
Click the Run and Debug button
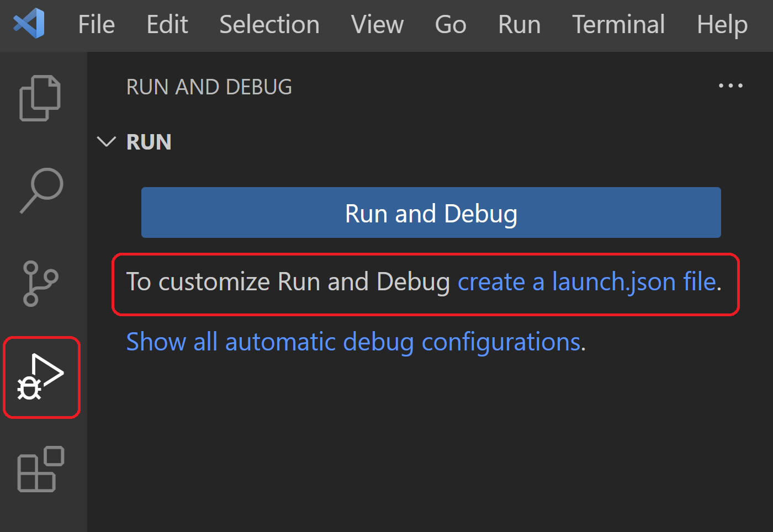431,213
